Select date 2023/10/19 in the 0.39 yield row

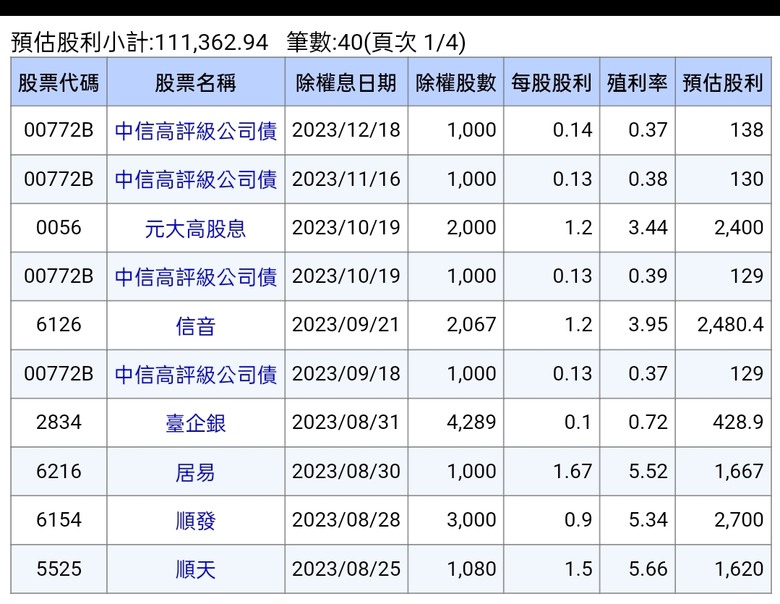[x=346, y=276]
